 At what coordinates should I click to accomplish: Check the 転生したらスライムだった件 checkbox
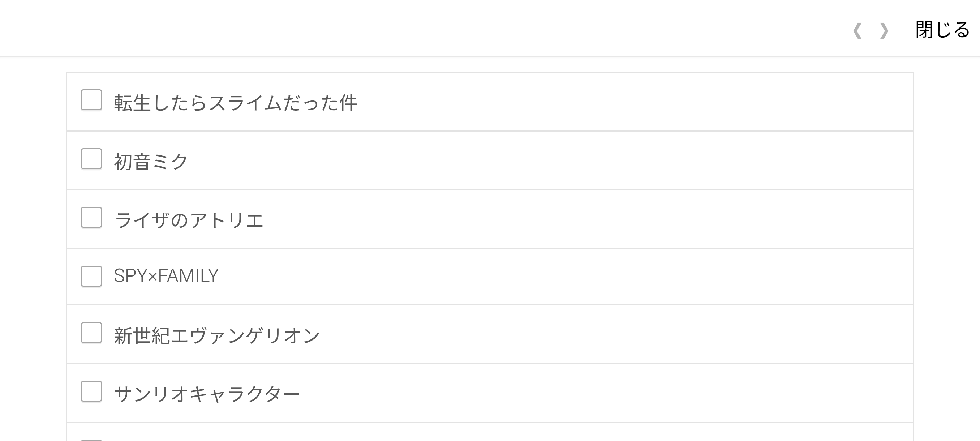coord(91,100)
